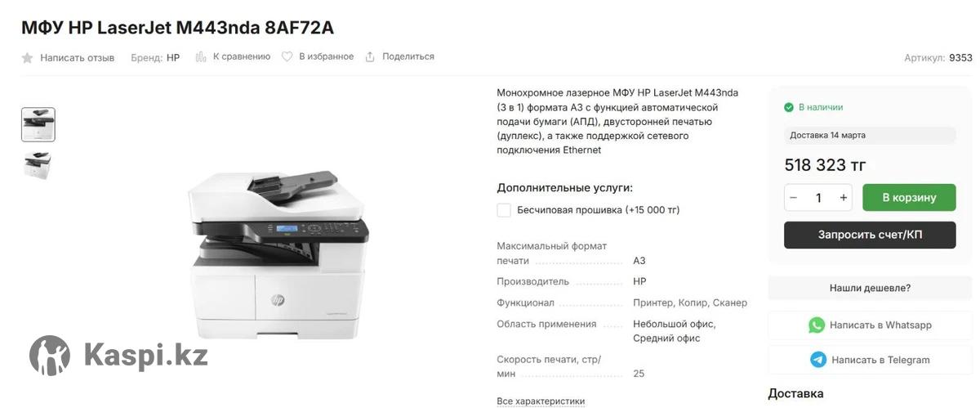The height and width of the screenshot is (408, 980).
Task: Click the heart favorites icon
Action: coord(287,57)
